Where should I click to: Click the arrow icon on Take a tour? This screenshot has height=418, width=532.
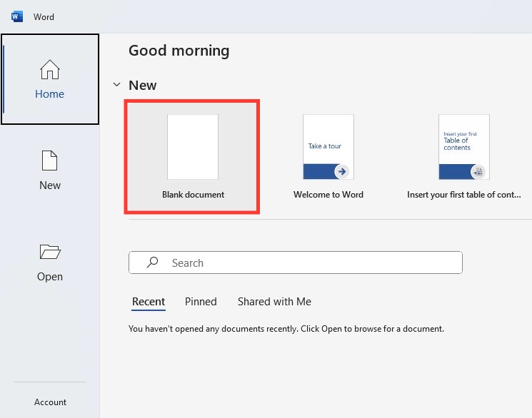click(342, 171)
